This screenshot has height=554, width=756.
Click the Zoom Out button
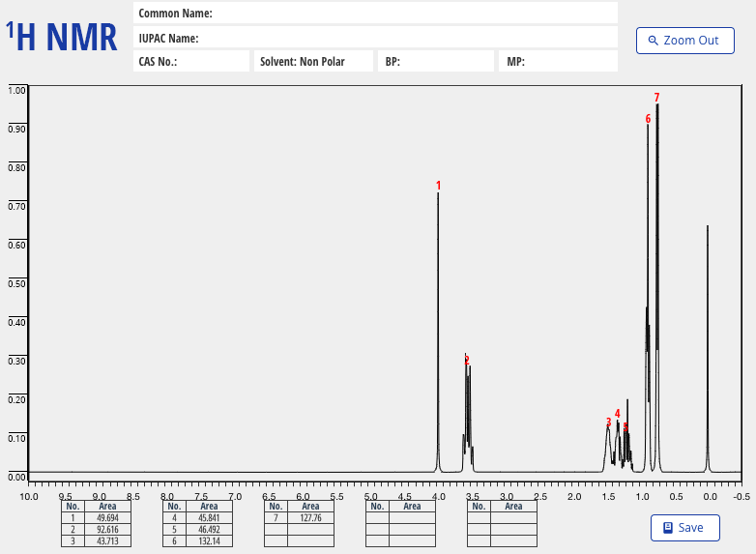pyautogui.click(x=685, y=41)
